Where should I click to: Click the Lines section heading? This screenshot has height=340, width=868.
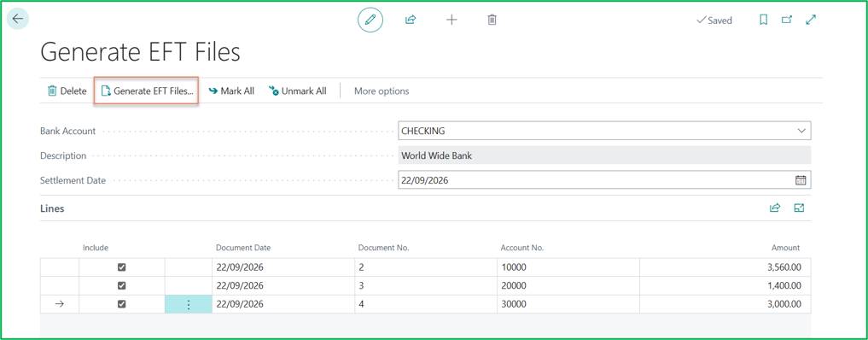[x=52, y=208]
